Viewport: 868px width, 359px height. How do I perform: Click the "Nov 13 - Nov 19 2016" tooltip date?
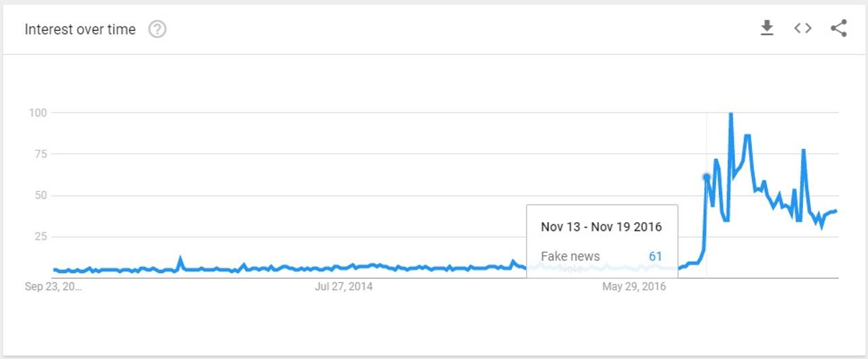601,227
